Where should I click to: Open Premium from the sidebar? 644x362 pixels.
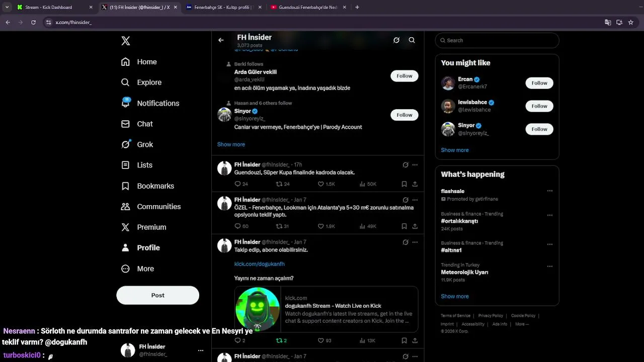pos(143,227)
